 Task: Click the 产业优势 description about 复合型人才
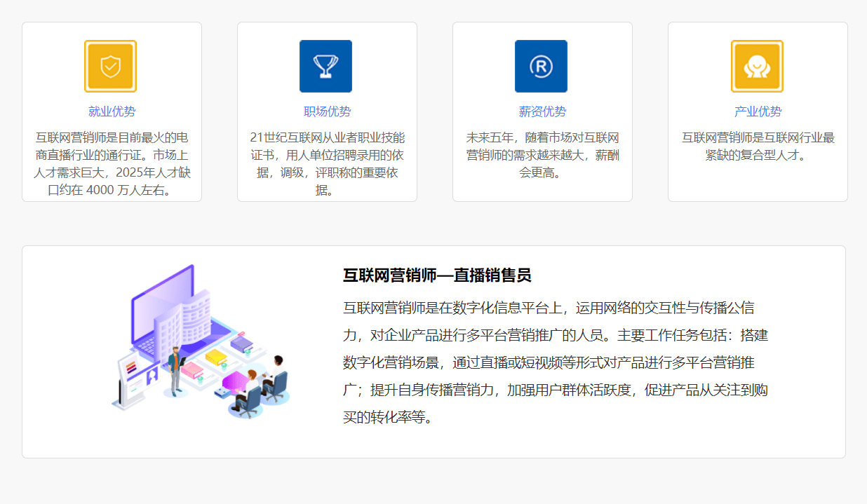point(758,146)
